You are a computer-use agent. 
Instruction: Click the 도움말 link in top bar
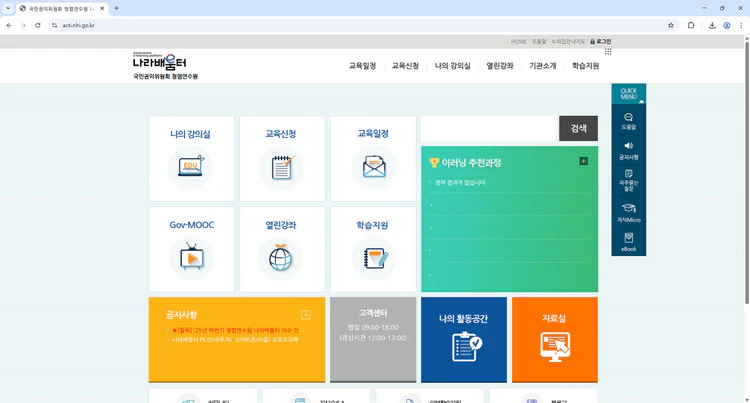[539, 42]
